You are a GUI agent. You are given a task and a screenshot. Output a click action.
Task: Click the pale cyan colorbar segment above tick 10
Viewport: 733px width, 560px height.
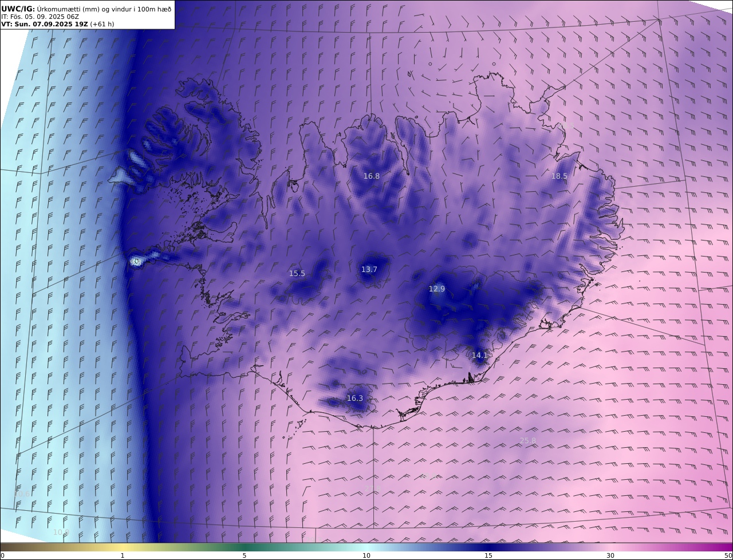click(366, 547)
